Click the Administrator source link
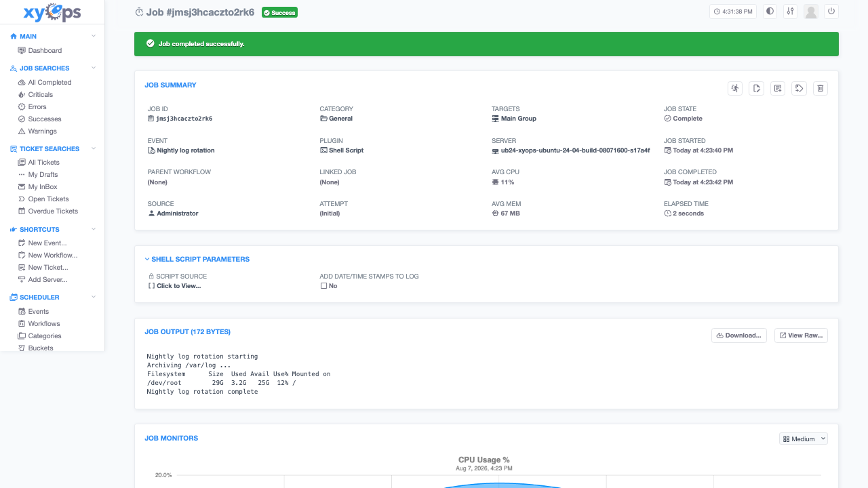 173,213
